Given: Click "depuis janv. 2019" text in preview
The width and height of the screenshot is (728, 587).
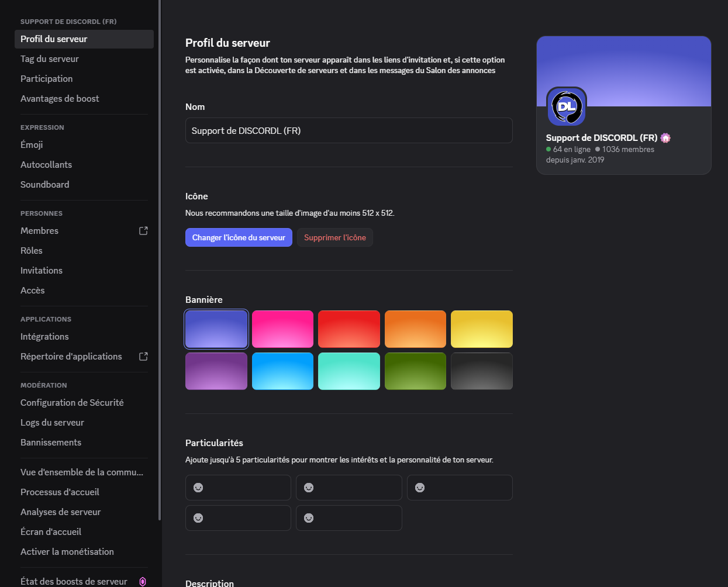Looking at the screenshot, I should [x=575, y=160].
